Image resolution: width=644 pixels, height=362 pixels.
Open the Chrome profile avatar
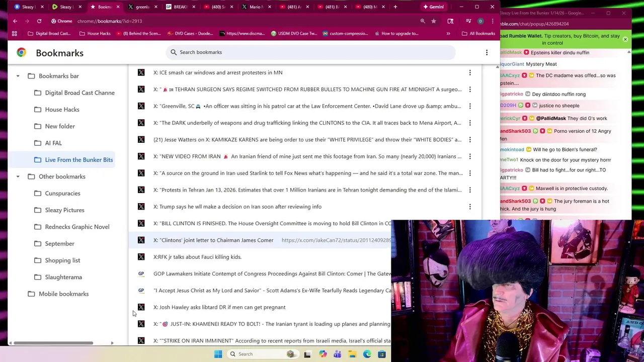coord(480,21)
